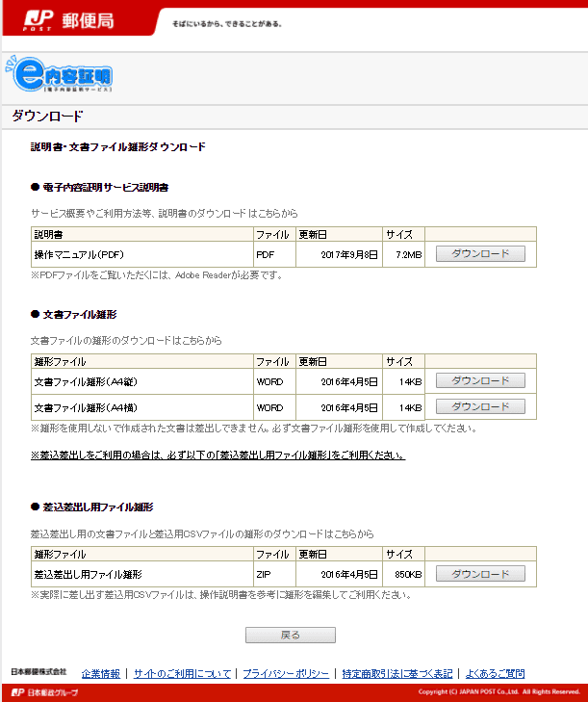Download the 文書ファイル雛形(A4横) Word template
The width and height of the screenshot is (588, 702).
[x=480, y=406]
